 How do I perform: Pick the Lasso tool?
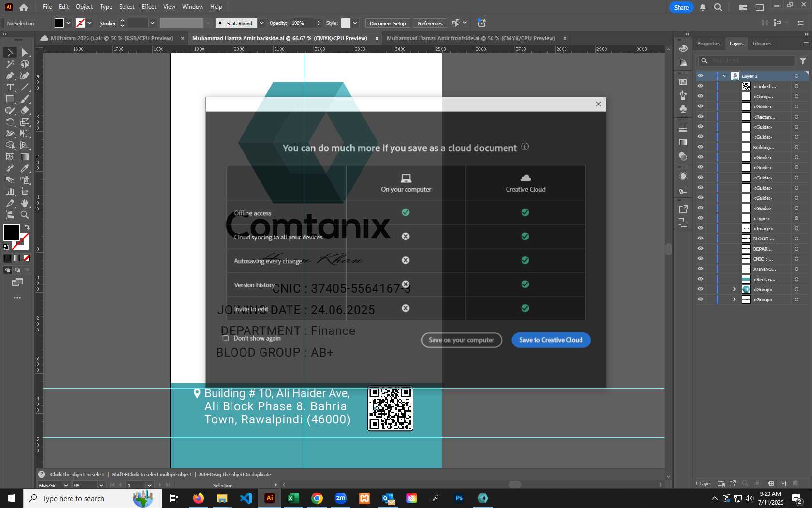(x=25, y=64)
